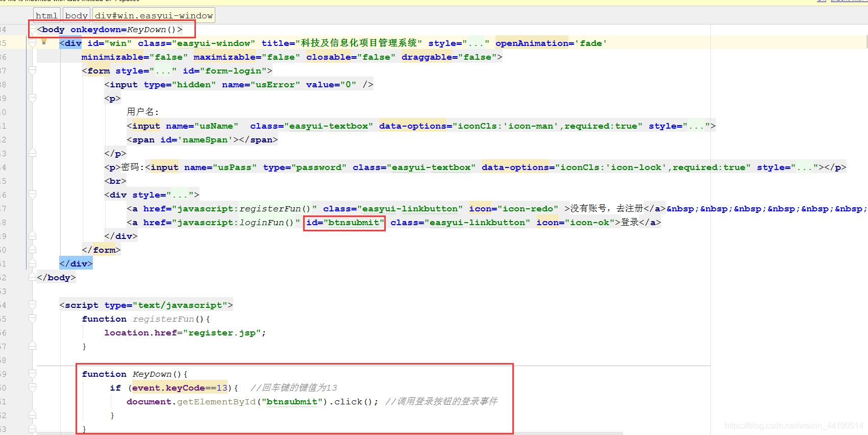Collapse the opening <p> tag fold marker
This screenshot has height=435, width=868.
[x=33, y=99]
